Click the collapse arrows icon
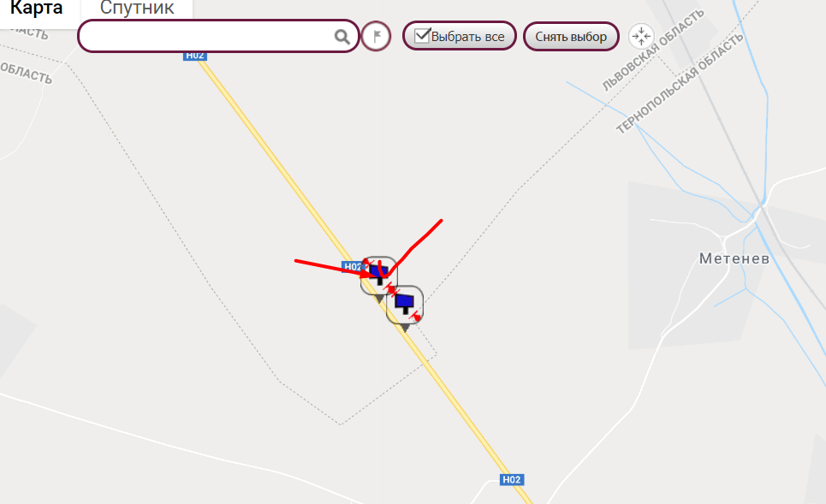The image size is (826, 504). (x=641, y=36)
